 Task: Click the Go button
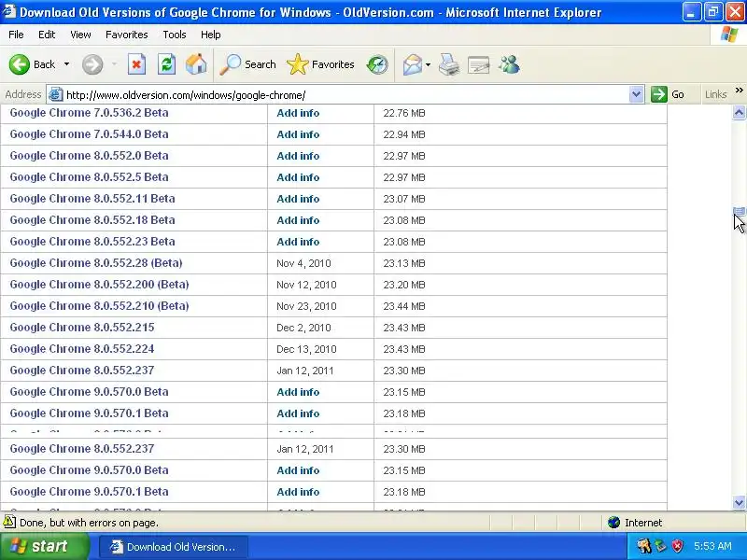668,94
